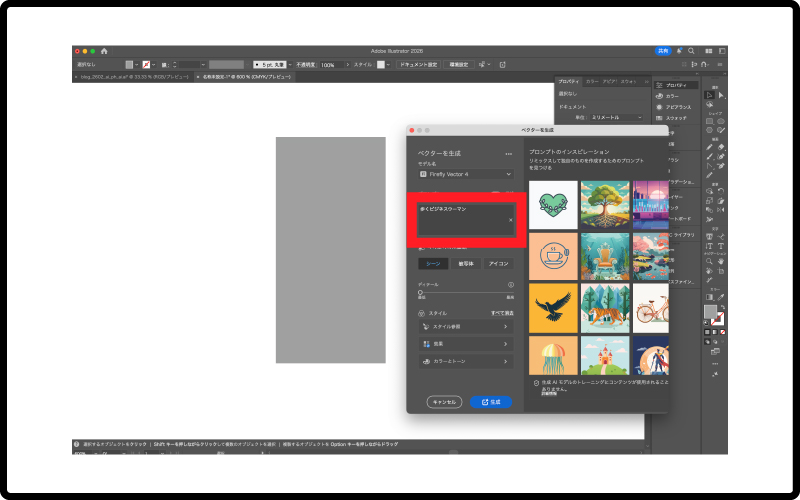The image size is (800, 500).
Task: Expand the スタイル参照 section
Action: (x=465, y=327)
